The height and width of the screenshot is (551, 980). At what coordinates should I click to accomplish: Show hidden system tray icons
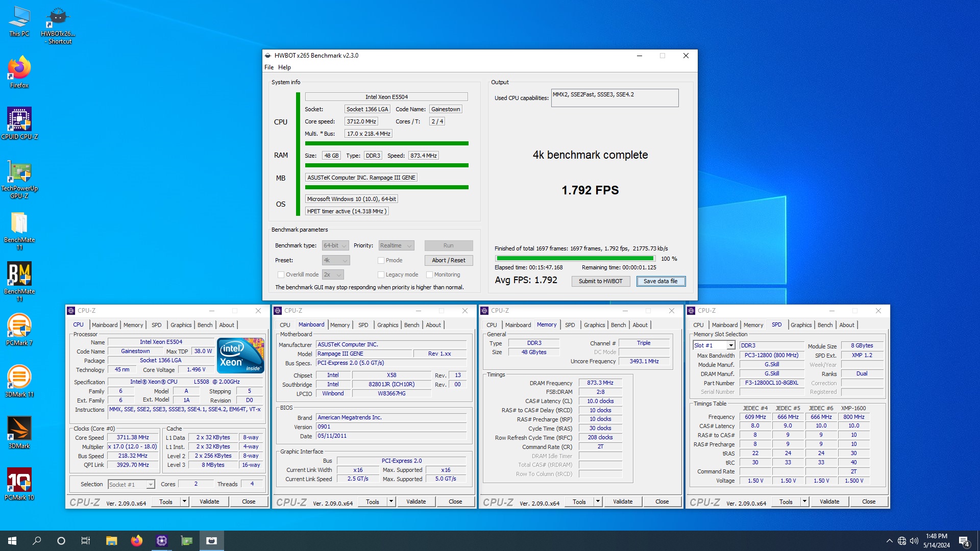click(889, 541)
